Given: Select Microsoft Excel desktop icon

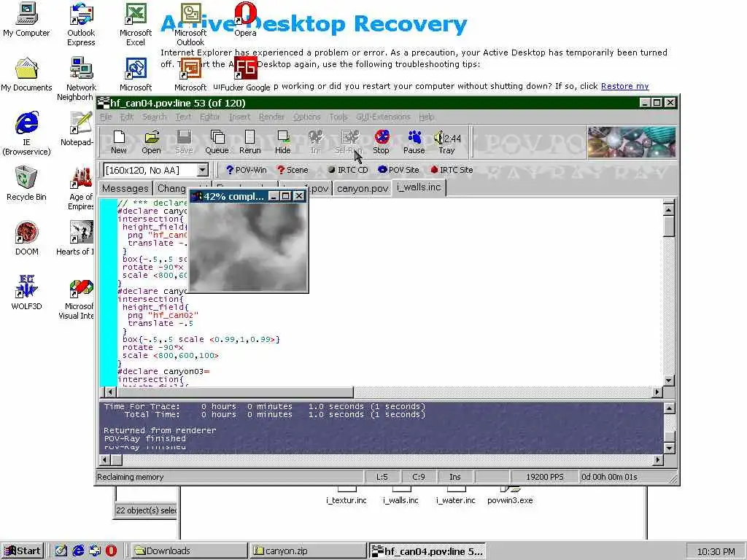Looking at the screenshot, I should tap(135, 25).
